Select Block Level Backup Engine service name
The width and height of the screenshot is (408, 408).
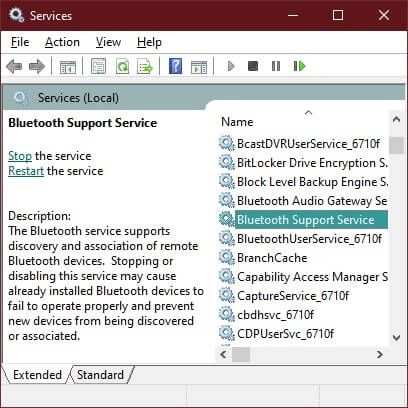(x=312, y=182)
